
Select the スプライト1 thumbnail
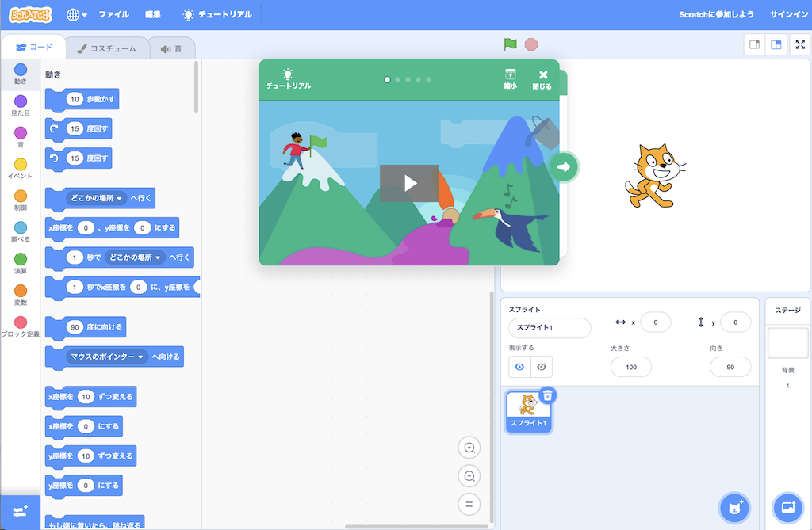click(x=527, y=411)
